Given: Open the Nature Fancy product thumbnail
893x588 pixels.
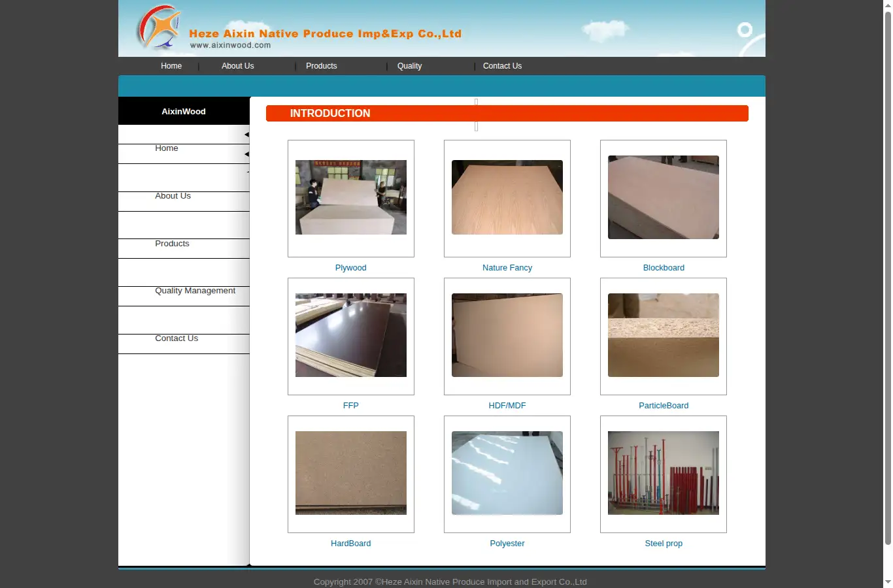Looking at the screenshot, I should pyautogui.click(x=507, y=198).
